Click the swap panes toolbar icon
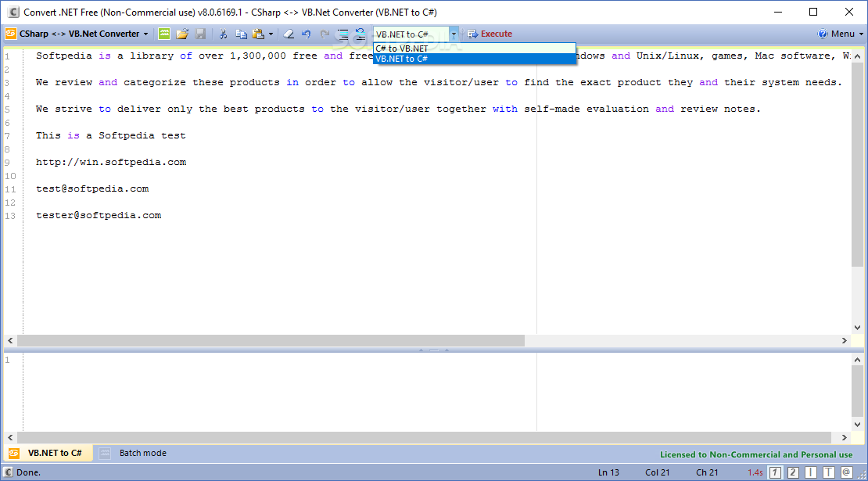 360,34
